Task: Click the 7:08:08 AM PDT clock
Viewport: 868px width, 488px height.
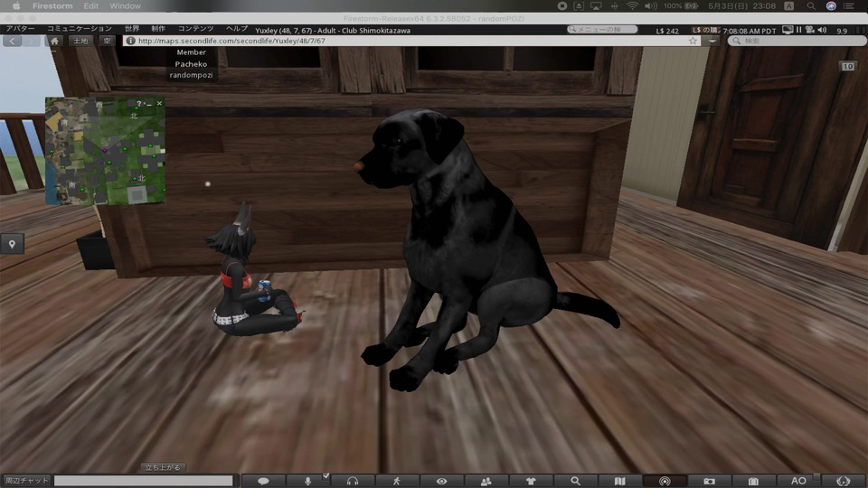Action: 750,31
